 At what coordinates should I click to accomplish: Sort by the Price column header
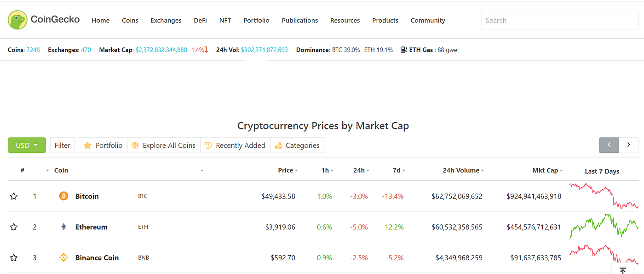(287, 170)
